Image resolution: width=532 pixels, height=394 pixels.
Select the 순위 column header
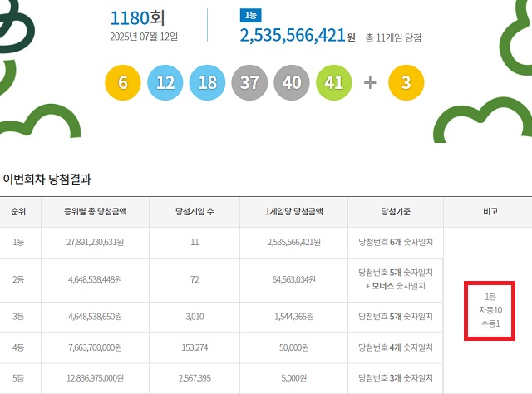18,212
